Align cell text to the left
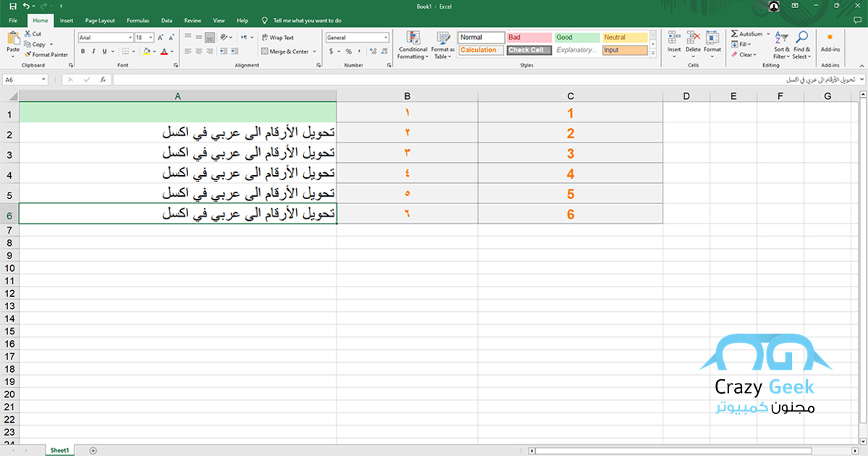The width and height of the screenshot is (868, 456). pos(188,51)
